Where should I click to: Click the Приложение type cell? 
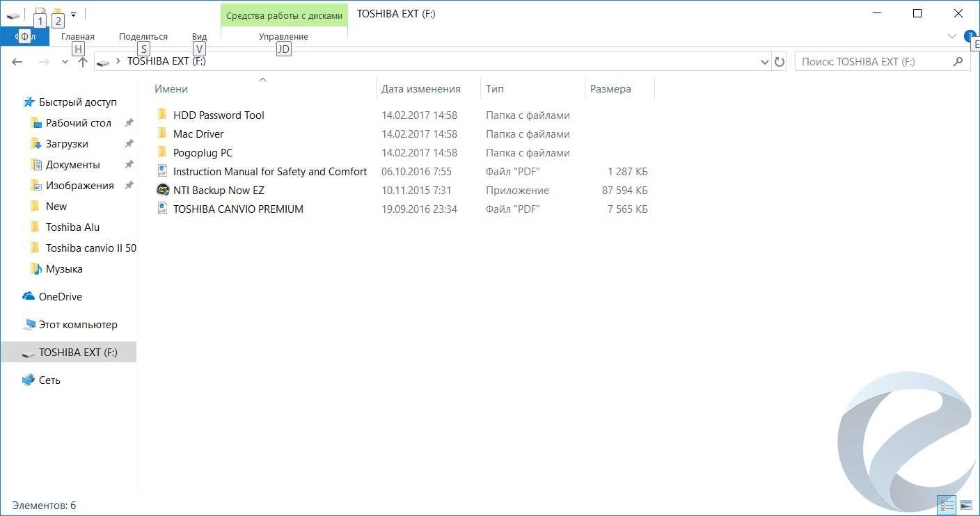(x=517, y=191)
